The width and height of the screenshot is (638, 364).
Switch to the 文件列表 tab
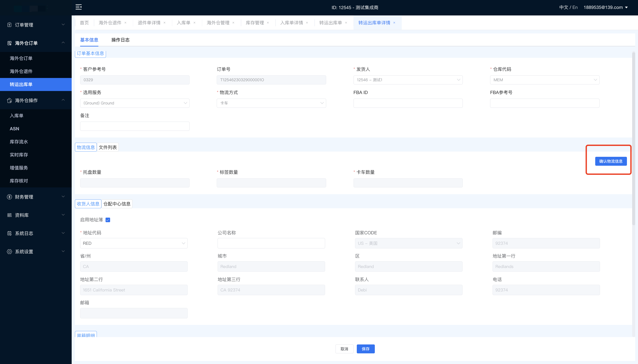pyautogui.click(x=108, y=147)
